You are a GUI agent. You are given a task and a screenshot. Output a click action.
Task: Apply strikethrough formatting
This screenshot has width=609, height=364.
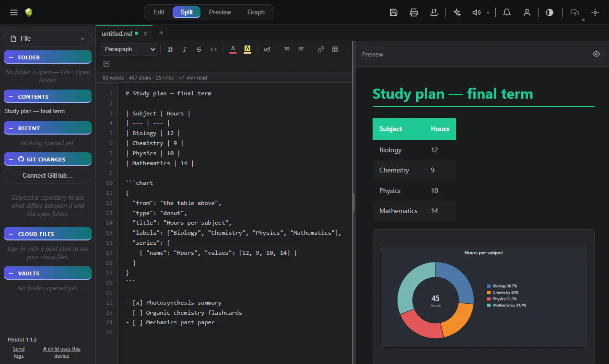click(x=199, y=49)
